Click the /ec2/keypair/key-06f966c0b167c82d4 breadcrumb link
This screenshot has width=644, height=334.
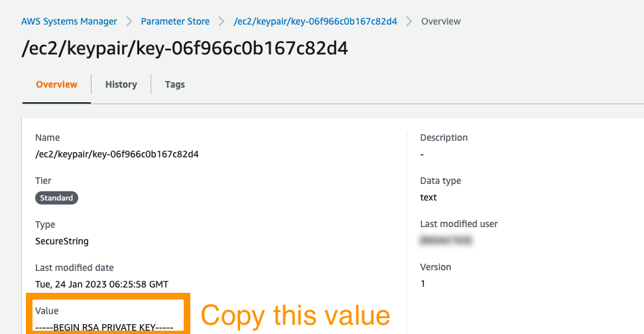[316, 21]
